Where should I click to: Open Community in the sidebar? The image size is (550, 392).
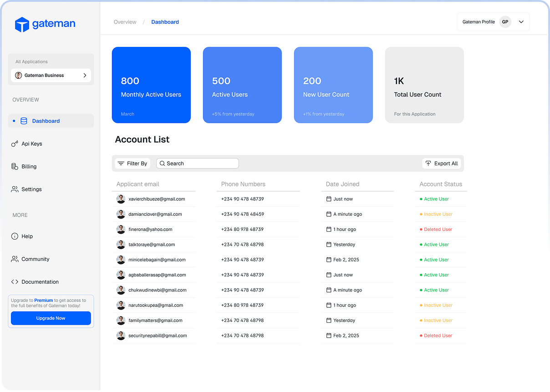(36, 259)
